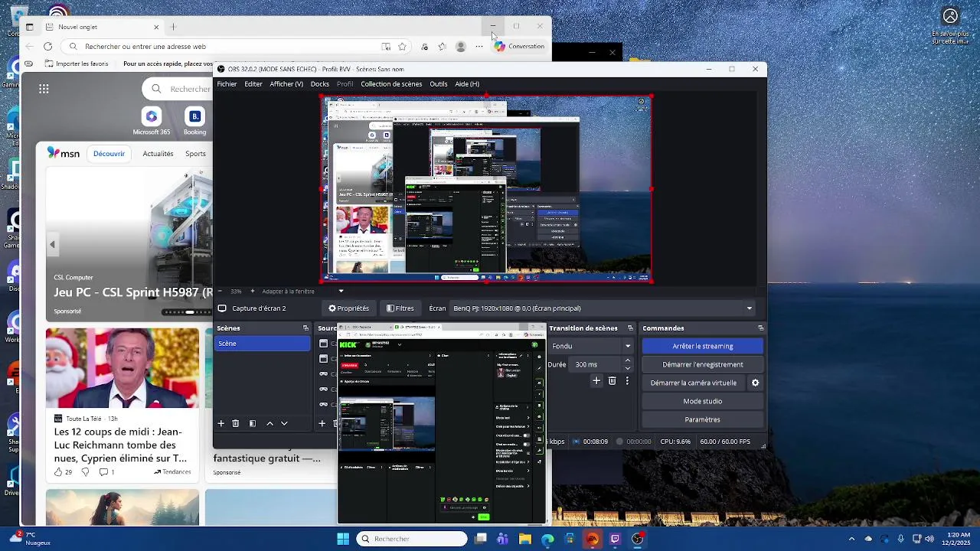Pop out the Transition de scènes dock
This screenshot has height=551, width=980.
(630, 328)
